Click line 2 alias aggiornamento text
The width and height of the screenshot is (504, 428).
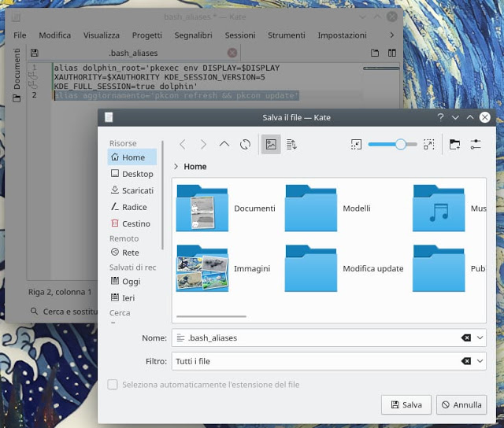pos(176,95)
